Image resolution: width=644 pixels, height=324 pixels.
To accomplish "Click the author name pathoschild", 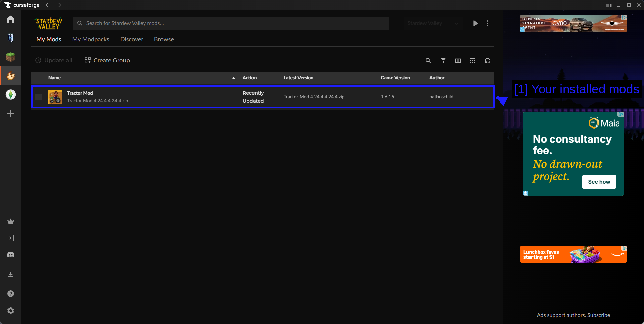I will pos(441,97).
